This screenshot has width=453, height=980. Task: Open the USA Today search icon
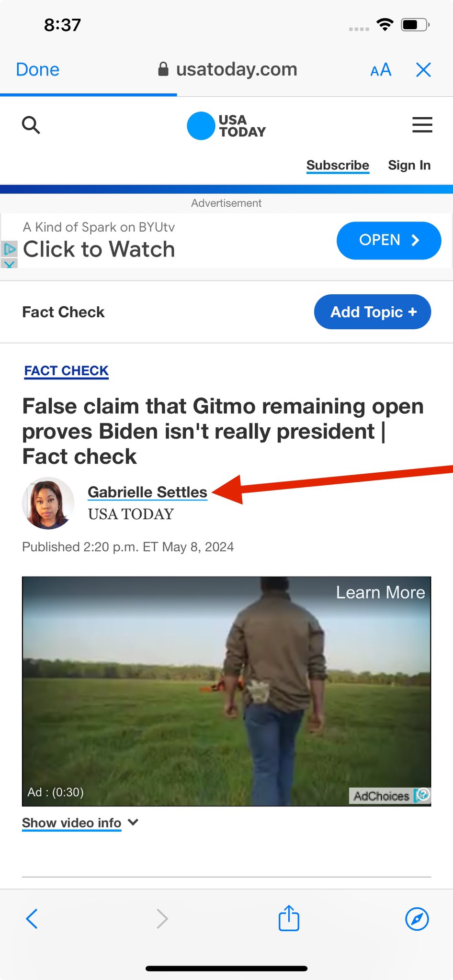coord(31,125)
